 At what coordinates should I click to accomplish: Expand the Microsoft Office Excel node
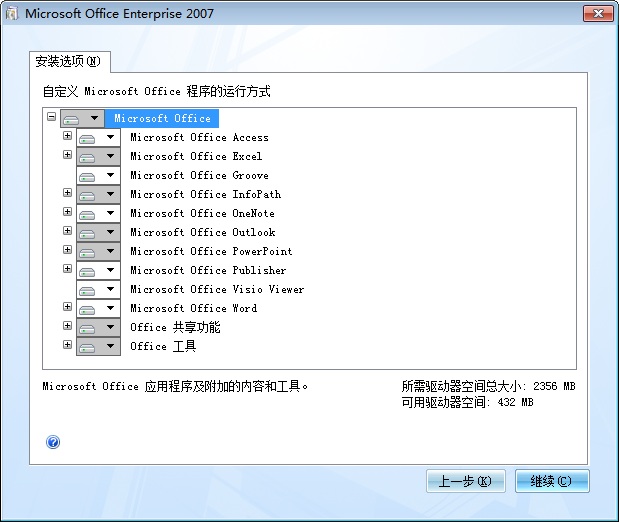click(68, 154)
